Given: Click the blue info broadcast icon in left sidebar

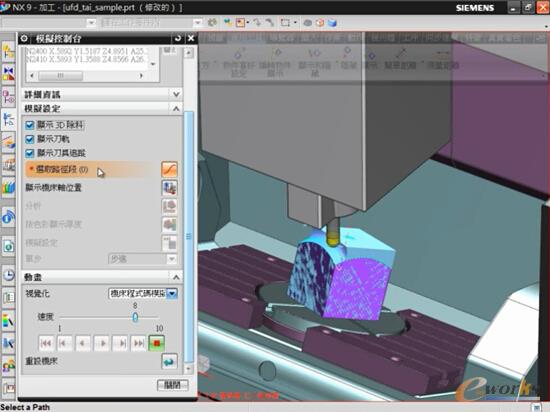Looking at the screenshot, I should [x=8, y=217].
